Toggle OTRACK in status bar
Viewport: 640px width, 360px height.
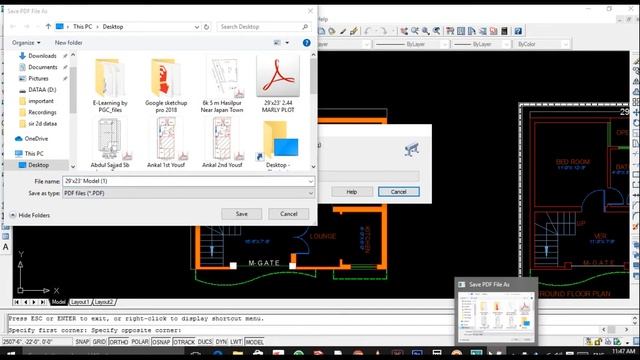[x=184, y=342]
